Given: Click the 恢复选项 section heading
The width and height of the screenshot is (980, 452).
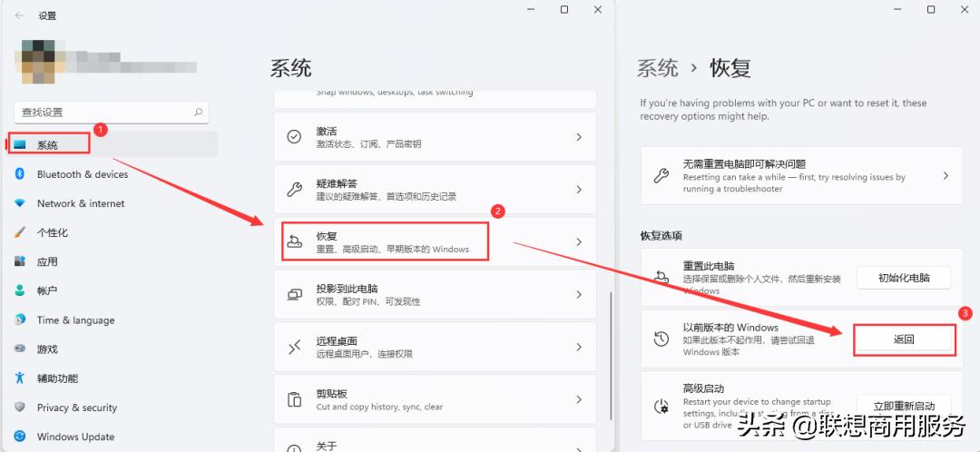Looking at the screenshot, I should [661, 236].
